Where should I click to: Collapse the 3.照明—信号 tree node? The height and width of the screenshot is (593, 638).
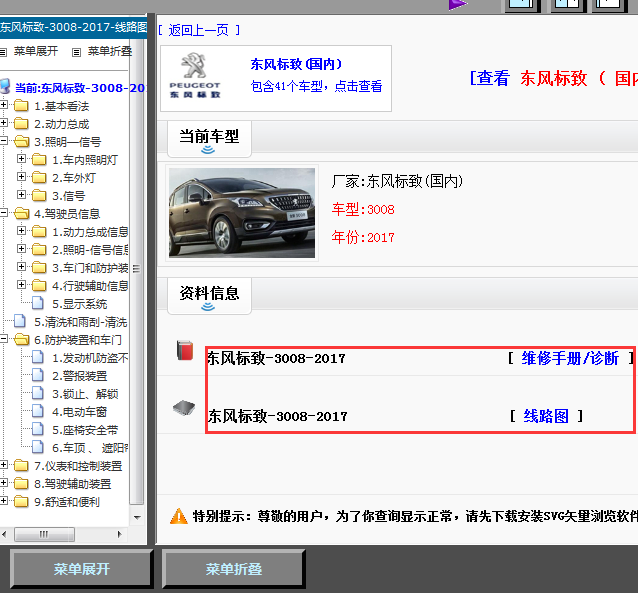pos(4,141)
